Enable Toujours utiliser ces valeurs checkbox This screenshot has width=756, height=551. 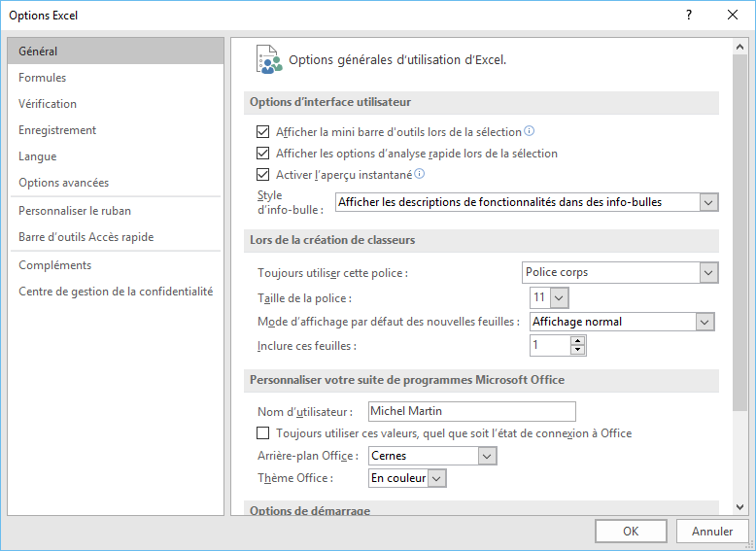click(262, 433)
